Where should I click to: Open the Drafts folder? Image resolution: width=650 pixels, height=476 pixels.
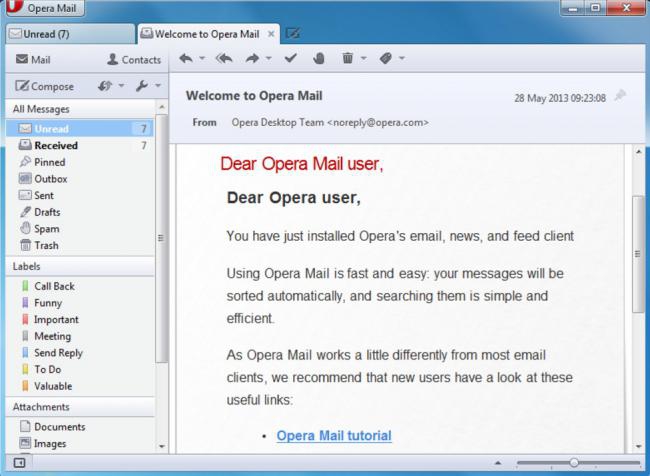tap(80, 212)
